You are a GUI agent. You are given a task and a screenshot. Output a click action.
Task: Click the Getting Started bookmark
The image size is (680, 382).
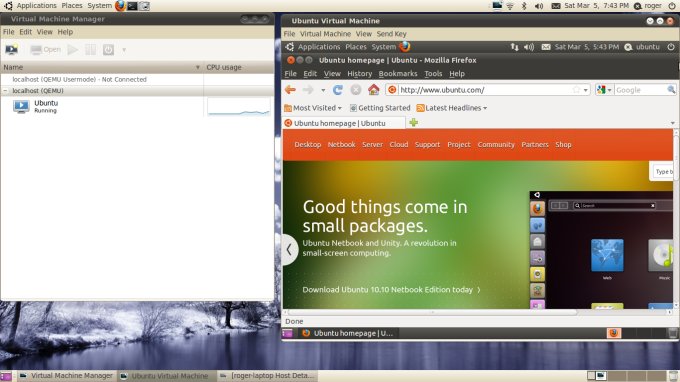(380, 108)
